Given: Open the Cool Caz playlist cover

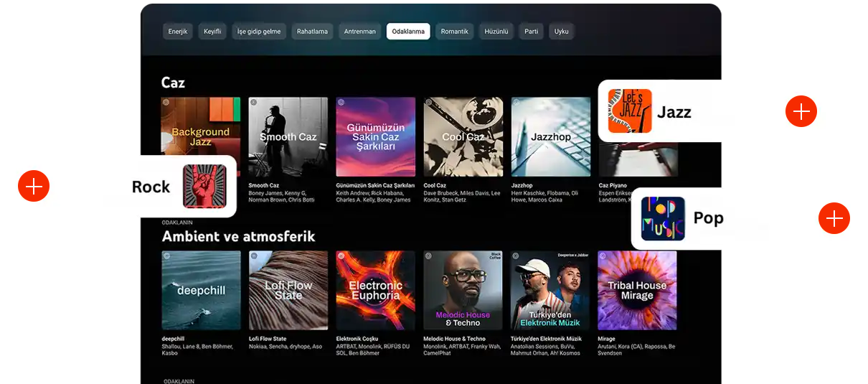Looking at the screenshot, I should tap(463, 137).
